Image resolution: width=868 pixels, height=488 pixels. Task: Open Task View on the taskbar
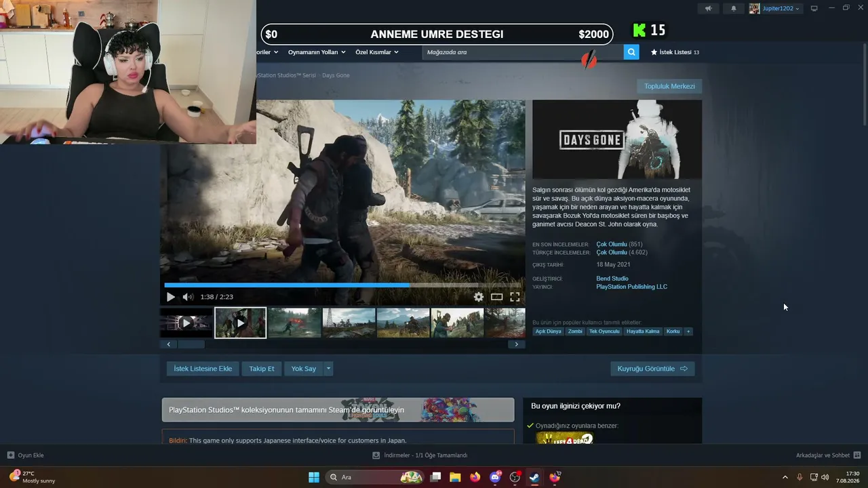436,477
